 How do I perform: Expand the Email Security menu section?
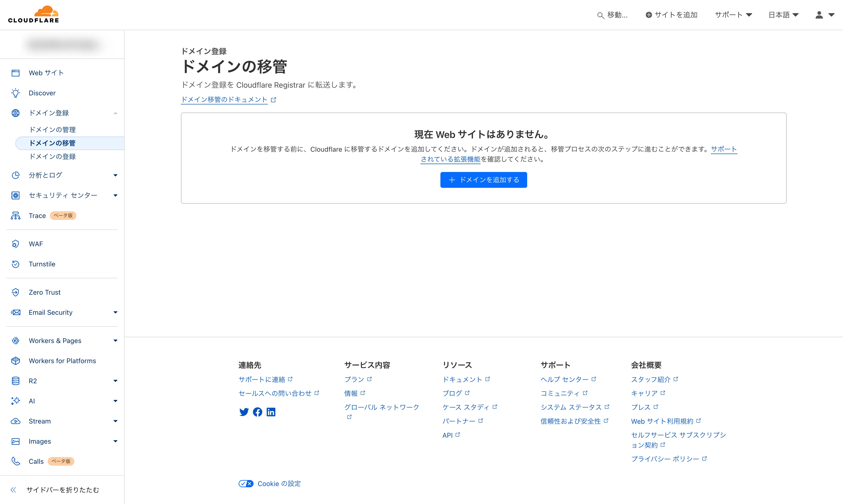115,312
